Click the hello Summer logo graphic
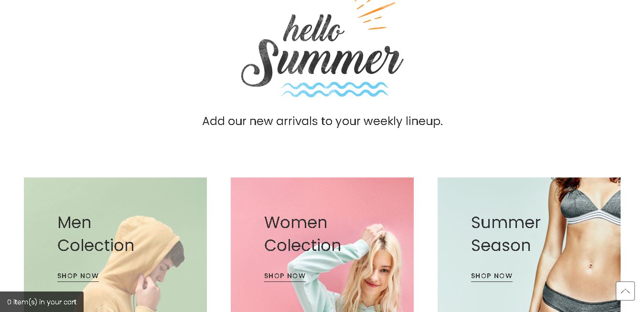Image resolution: width=644 pixels, height=312 pixels. 322,49
